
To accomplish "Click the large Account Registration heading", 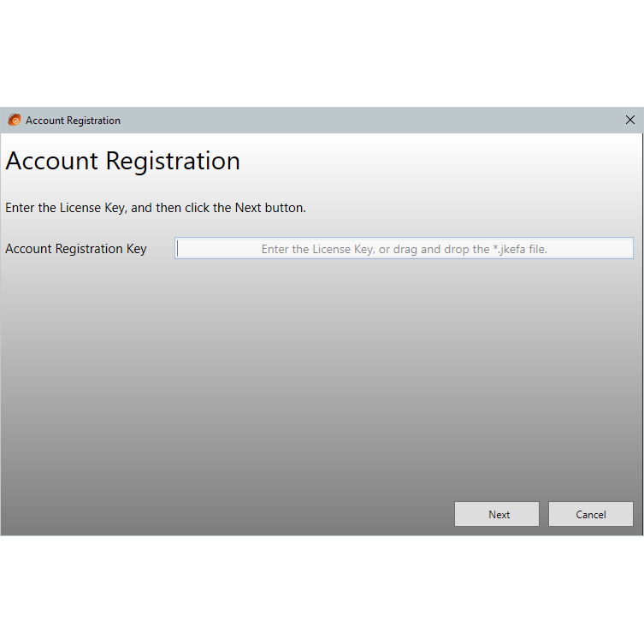I will coord(123,162).
